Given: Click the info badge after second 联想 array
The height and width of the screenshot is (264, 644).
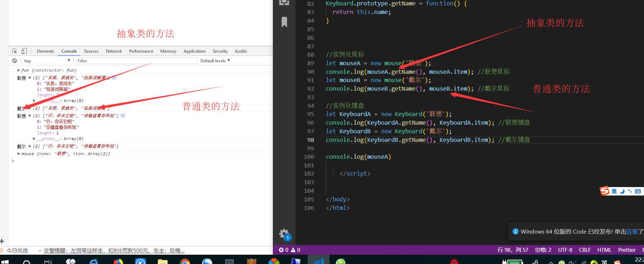Looking at the screenshot, I should (x=123, y=116).
